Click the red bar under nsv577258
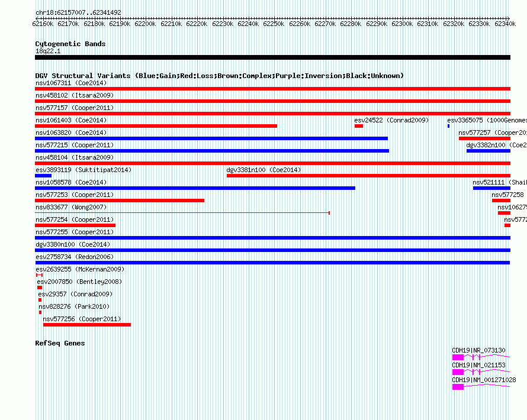Screen dimensions: 527x420 501,201
